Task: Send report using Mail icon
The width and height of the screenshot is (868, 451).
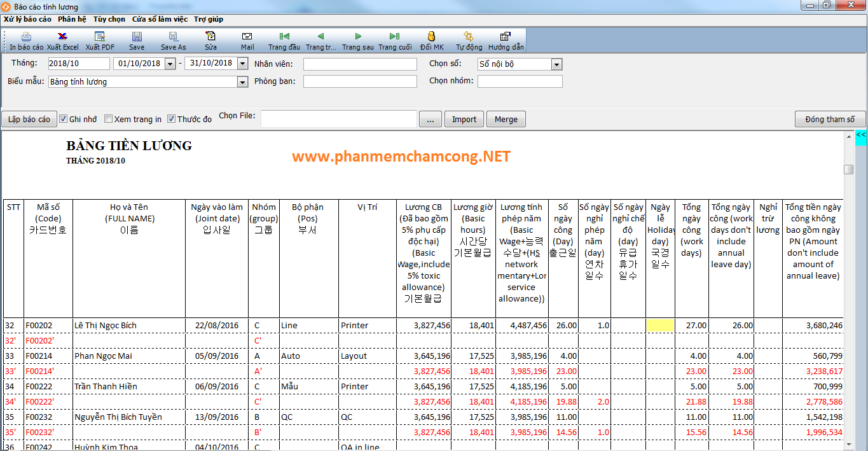Action: pyautogui.click(x=247, y=37)
